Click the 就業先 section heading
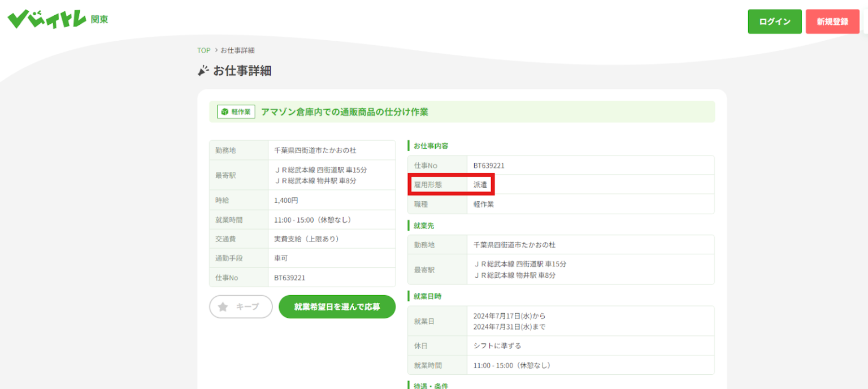The height and width of the screenshot is (389, 868). point(424,226)
